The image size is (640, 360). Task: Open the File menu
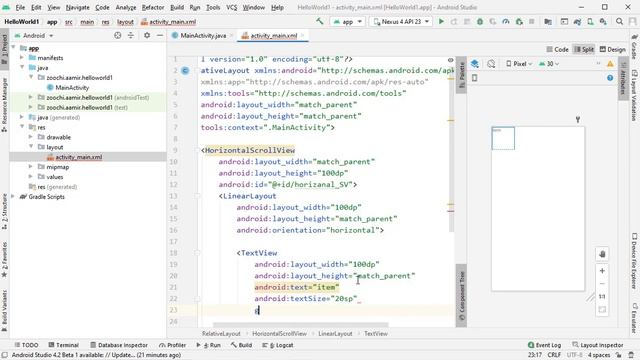pyautogui.click(x=20, y=7)
